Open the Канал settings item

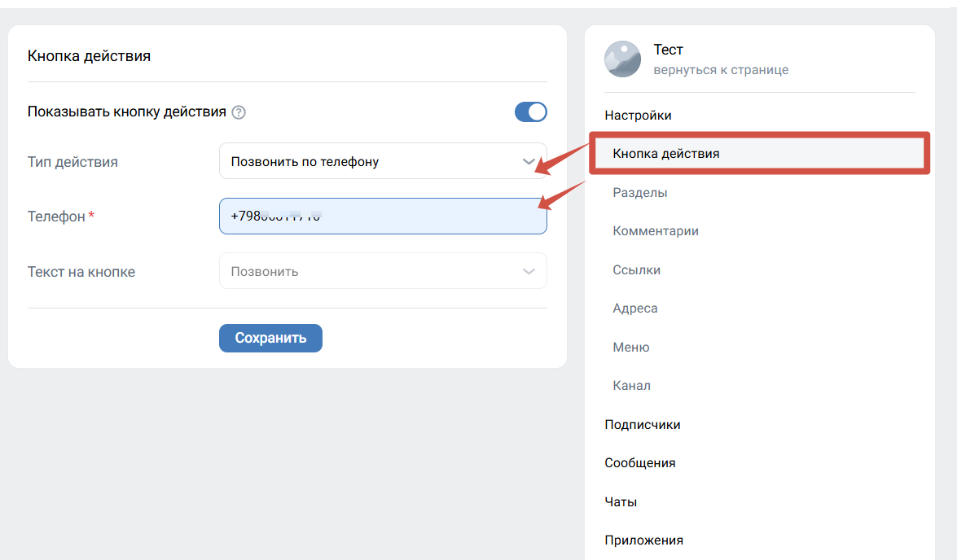[632, 386]
